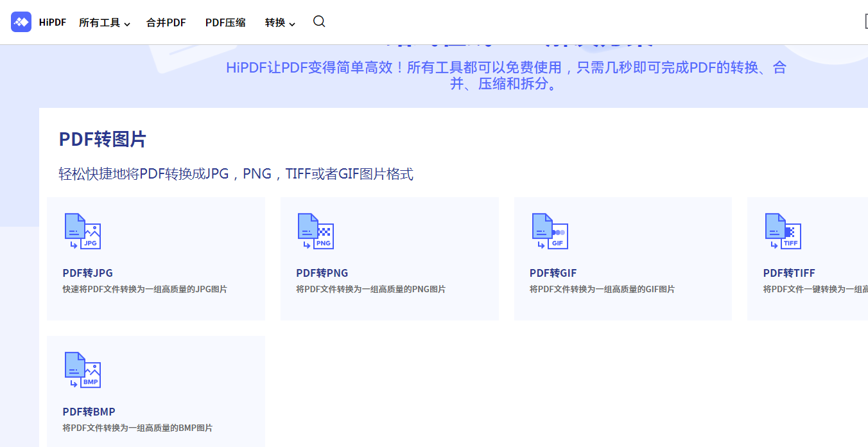
Task: Collapse the 所有工具 chevron arrow
Action: (128, 22)
